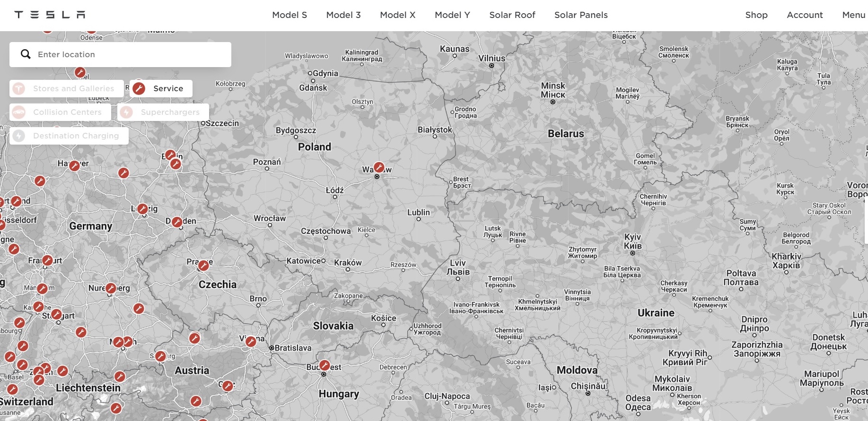Click the Slovakia country label
This screenshot has height=421, width=868.
click(333, 326)
